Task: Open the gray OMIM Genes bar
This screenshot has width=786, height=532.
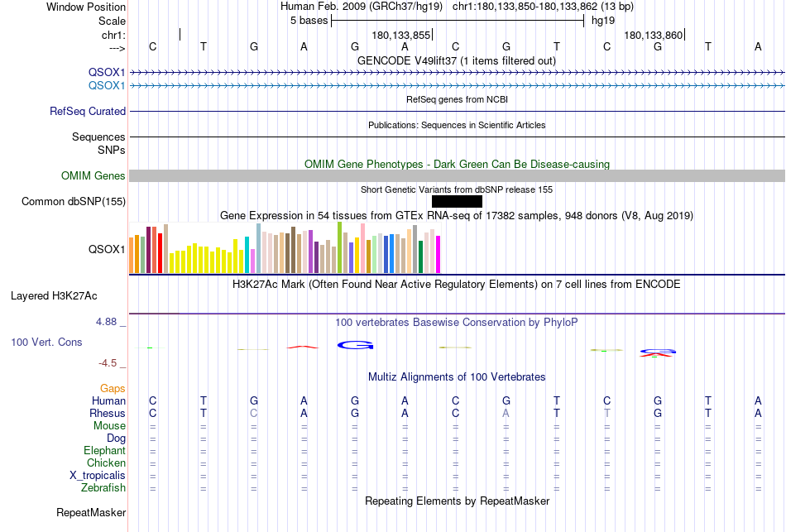Action: [x=457, y=175]
